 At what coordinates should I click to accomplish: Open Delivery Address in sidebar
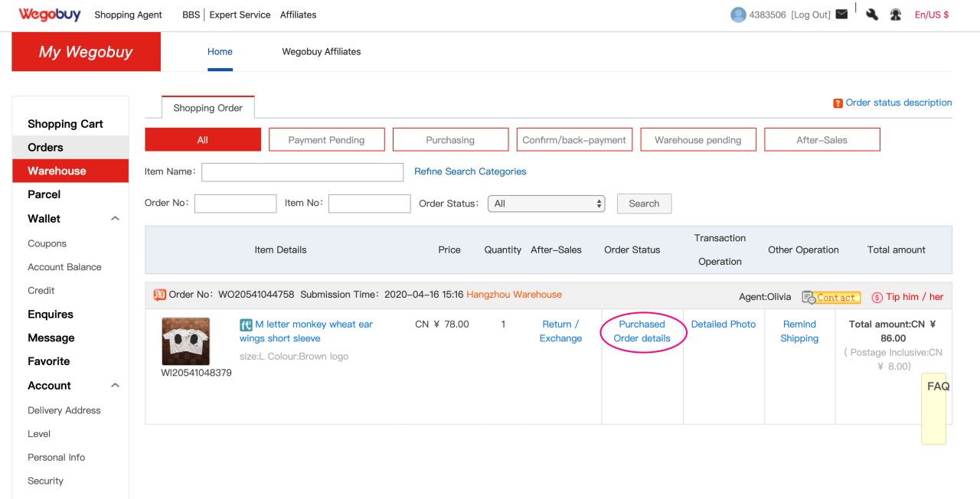click(64, 410)
